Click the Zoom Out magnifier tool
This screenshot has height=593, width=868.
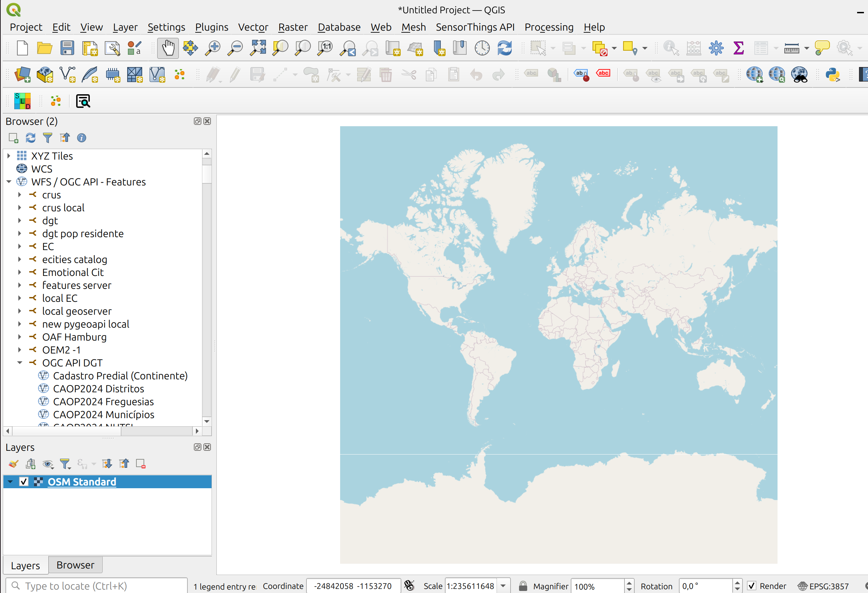point(235,48)
